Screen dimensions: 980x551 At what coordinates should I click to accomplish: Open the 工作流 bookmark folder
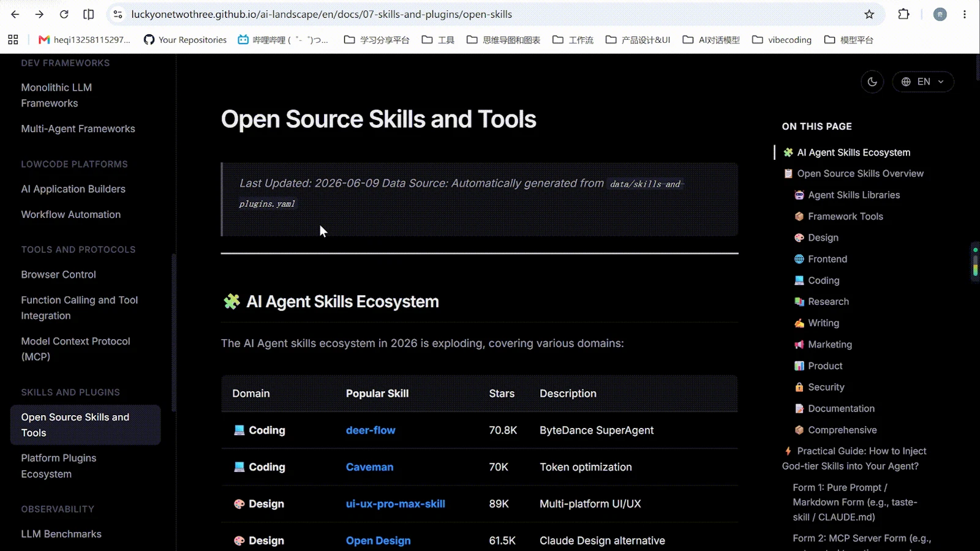[x=573, y=40]
